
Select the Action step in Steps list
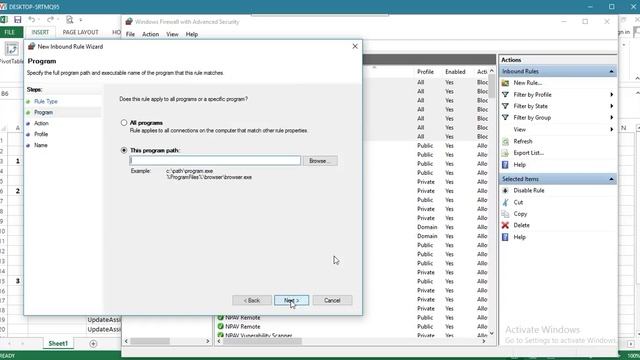(x=41, y=123)
